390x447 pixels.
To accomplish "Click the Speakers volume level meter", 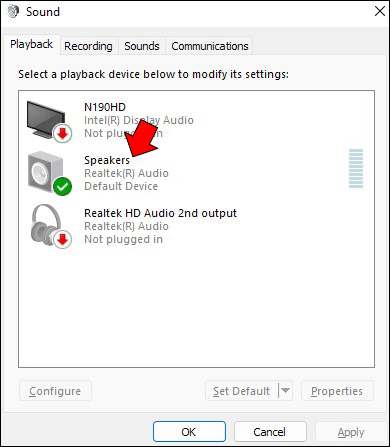I will 356,168.
